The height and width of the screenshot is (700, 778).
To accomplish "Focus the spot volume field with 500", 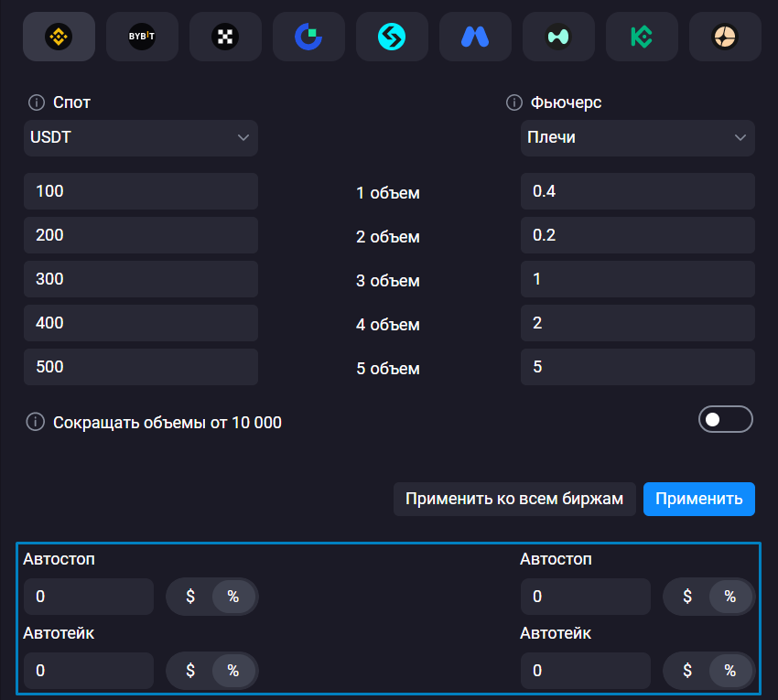I will [x=141, y=367].
